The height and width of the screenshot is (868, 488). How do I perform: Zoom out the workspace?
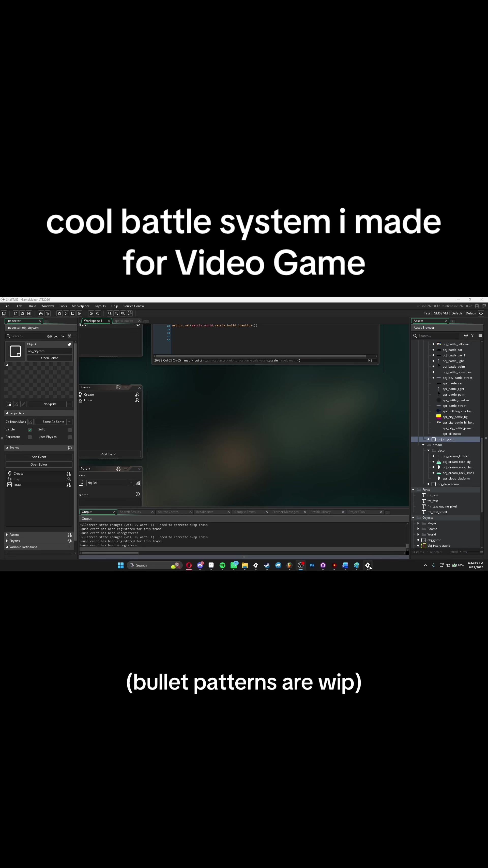click(x=110, y=313)
